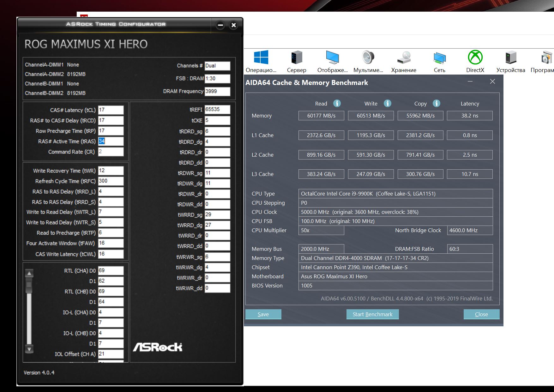This screenshot has width=554, height=392.
Task: Open the Хранение storage icon
Action: point(404,57)
